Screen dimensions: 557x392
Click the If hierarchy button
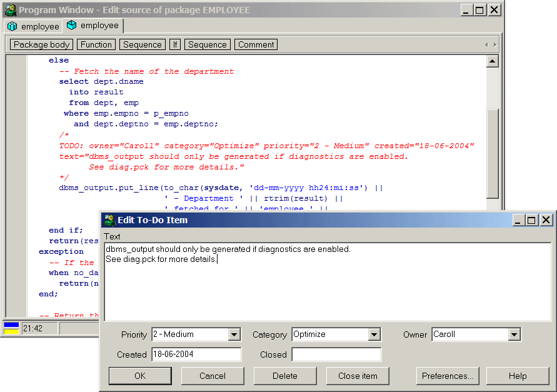point(175,44)
